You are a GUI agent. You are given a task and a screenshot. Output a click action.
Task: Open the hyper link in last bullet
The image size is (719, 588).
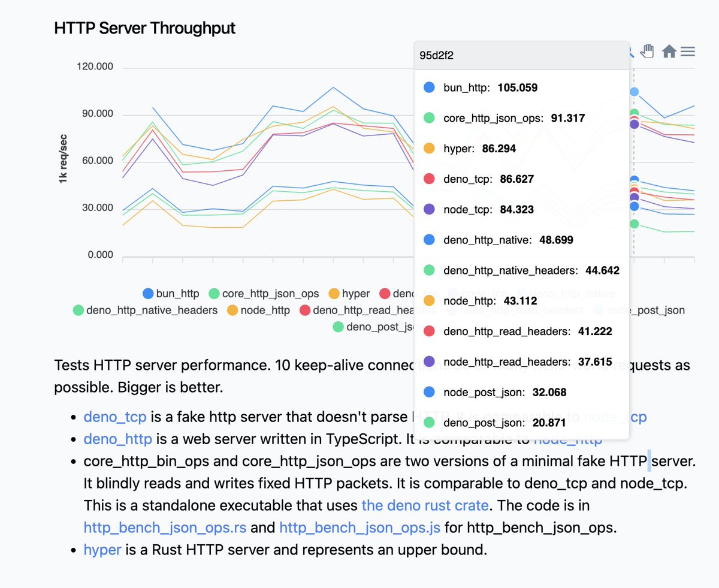pos(102,550)
